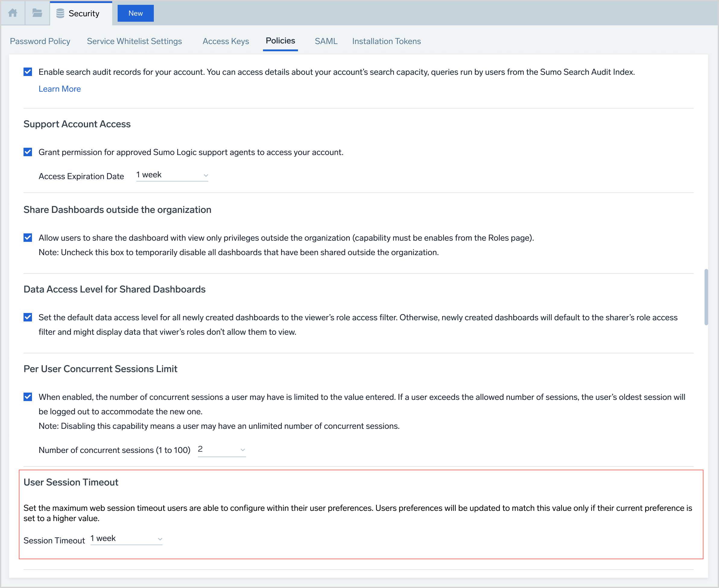Screen dimensions: 719x588
Task: Click the Security tab database icon
Action: [x=60, y=14]
